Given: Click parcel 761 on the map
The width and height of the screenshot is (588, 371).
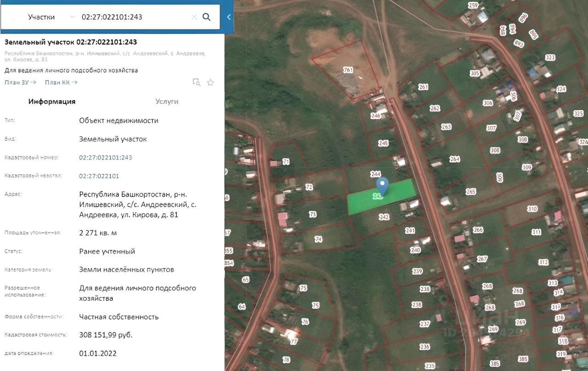Looking at the screenshot, I should [x=348, y=70].
